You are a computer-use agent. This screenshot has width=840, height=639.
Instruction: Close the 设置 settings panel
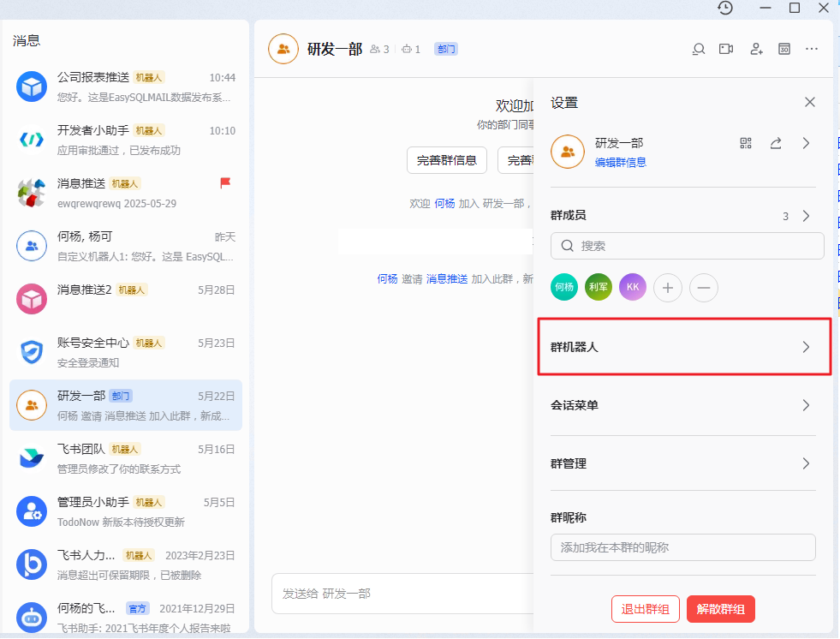pyautogui.click(x=810, y=103)
